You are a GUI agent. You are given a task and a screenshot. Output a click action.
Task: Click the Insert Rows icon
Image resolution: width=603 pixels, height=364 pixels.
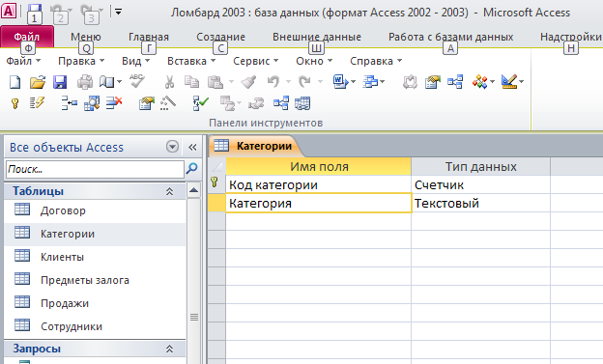[x=70, y=103]
